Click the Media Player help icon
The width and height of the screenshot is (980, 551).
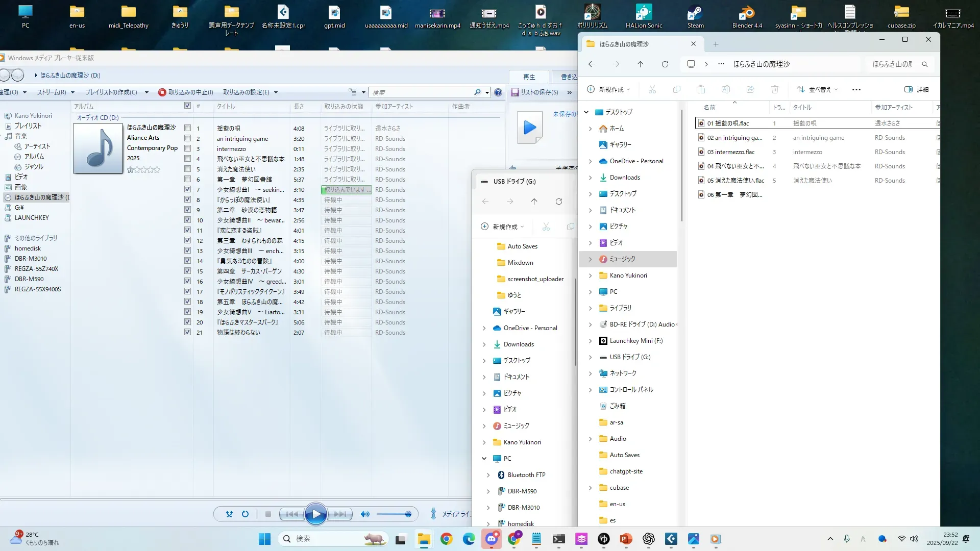pos(498,92)
